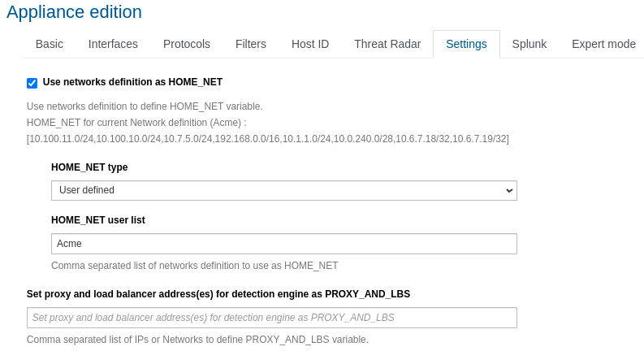Click the 'Use networks definition as HOME_NET' label
The image size is (644, 351).
(x=132, y=82)
